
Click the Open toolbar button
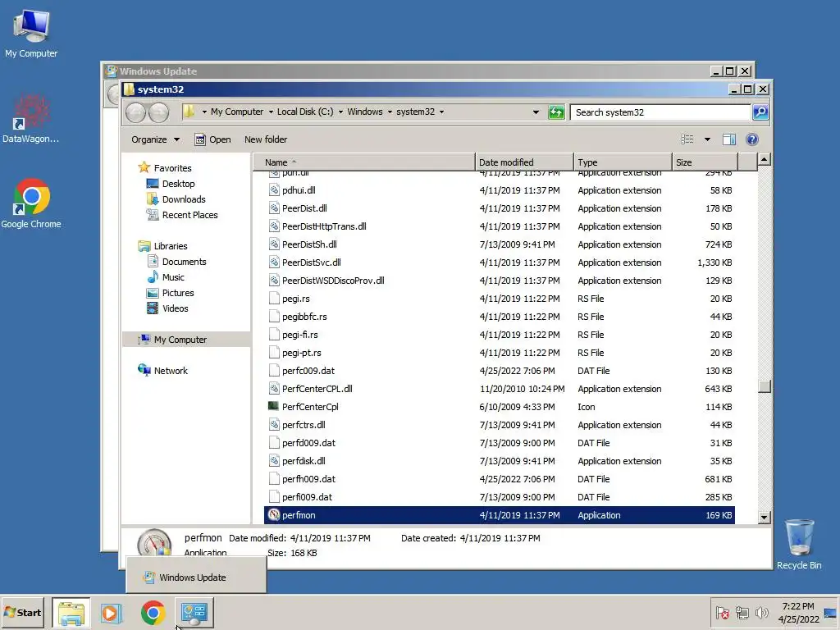(212, 139)
